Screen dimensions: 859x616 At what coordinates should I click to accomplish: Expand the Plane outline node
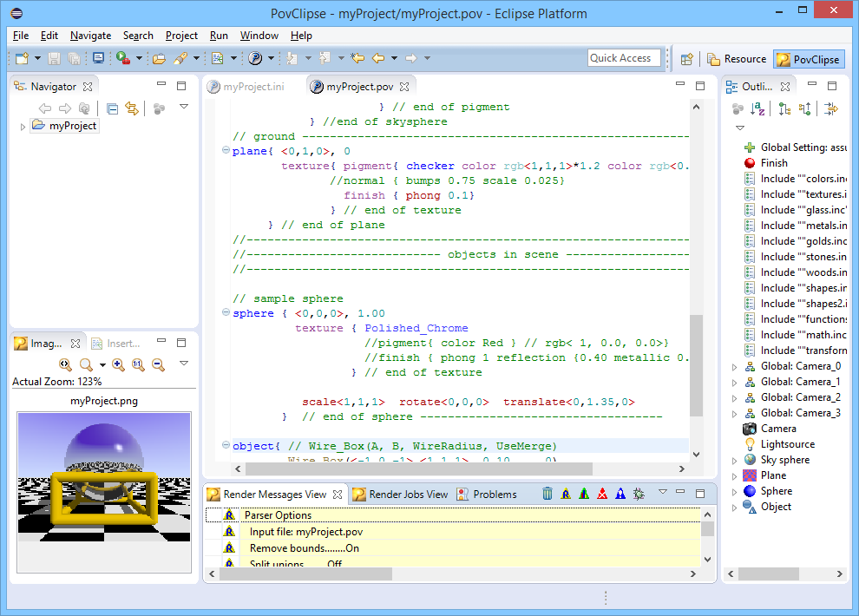(x=735, y=476)
